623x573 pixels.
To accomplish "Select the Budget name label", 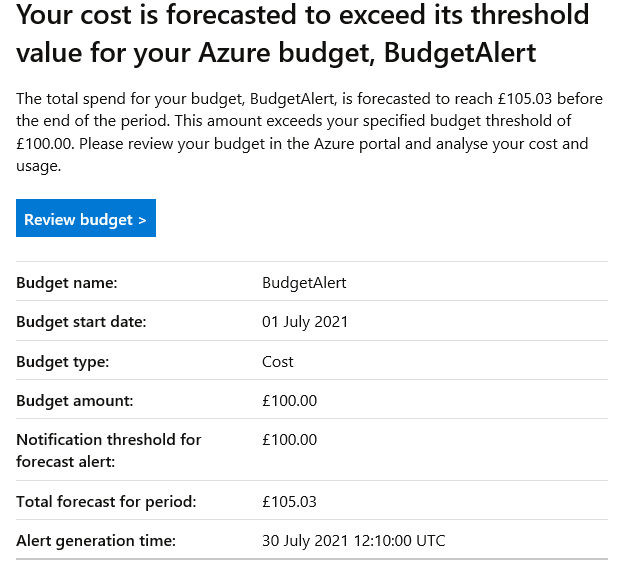I will coord(67,283).
